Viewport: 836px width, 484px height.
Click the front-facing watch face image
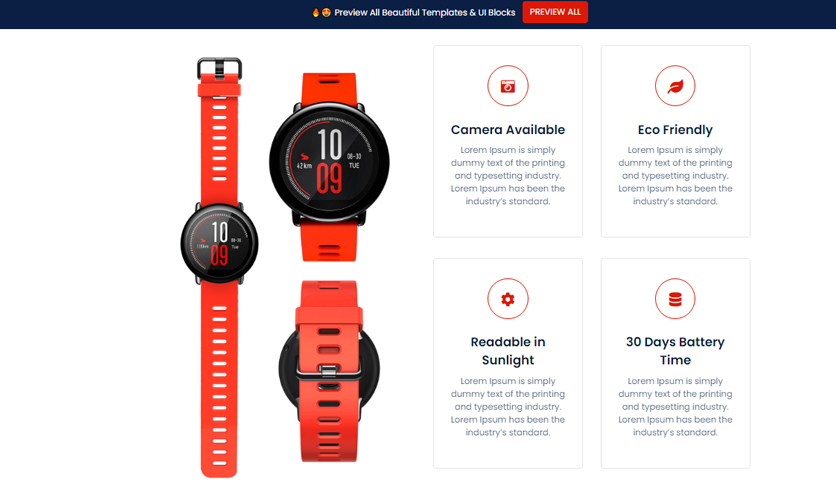pyautogui.click(x=329, y=167)
